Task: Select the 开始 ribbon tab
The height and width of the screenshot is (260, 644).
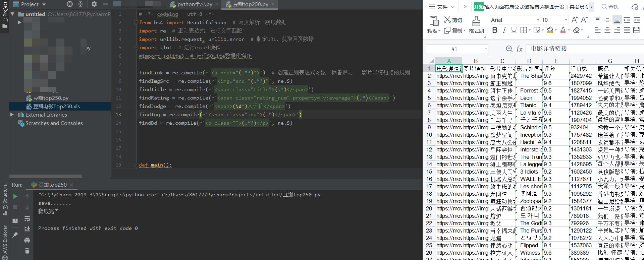Action: tap(479, 7)
